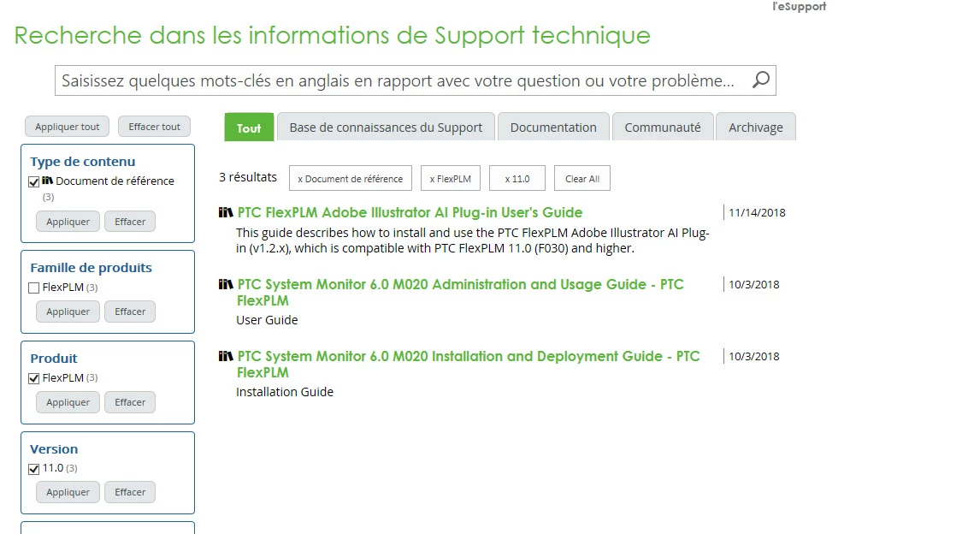Click the magnifying glass search icon
The height and width of the screenshot is (534, 980).
pos(760,80)
